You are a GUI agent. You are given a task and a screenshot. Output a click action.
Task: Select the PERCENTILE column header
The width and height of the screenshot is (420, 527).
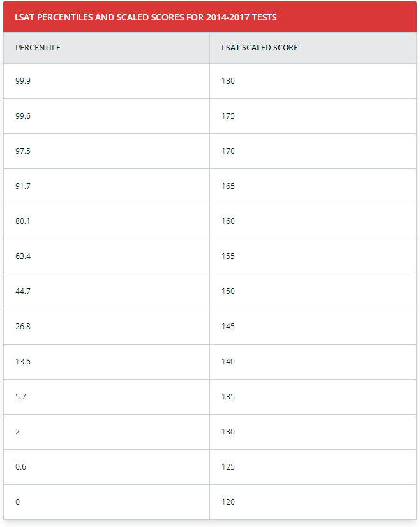107,48
